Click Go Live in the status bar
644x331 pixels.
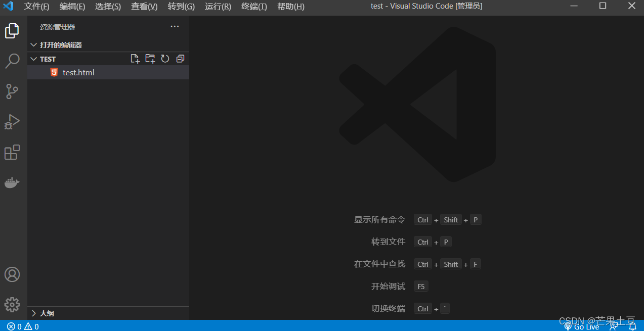pyautogui.click(x=582, y=326)
